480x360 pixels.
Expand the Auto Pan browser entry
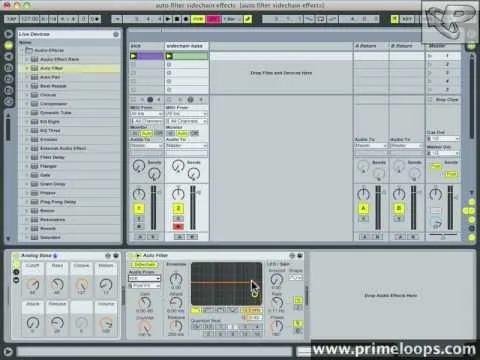coord(27,77)
